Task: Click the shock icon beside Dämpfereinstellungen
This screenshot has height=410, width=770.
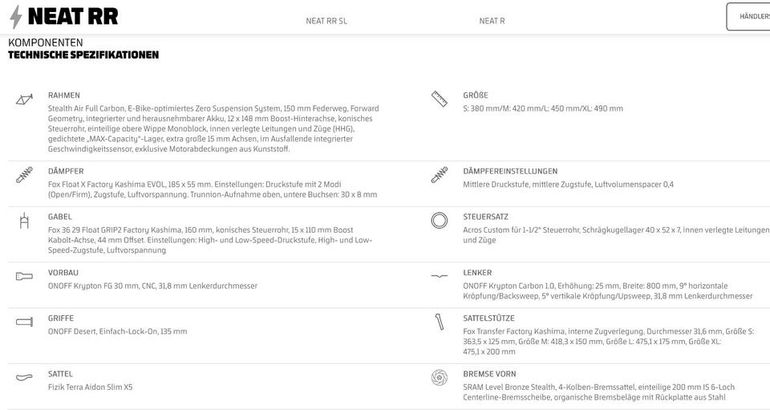Action: (440, 175)
